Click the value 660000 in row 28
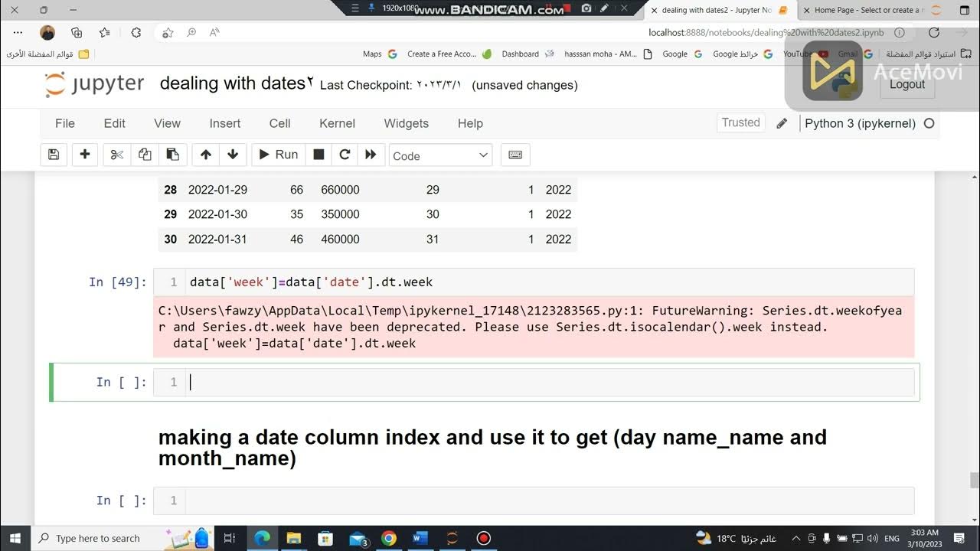 [340, 190]
